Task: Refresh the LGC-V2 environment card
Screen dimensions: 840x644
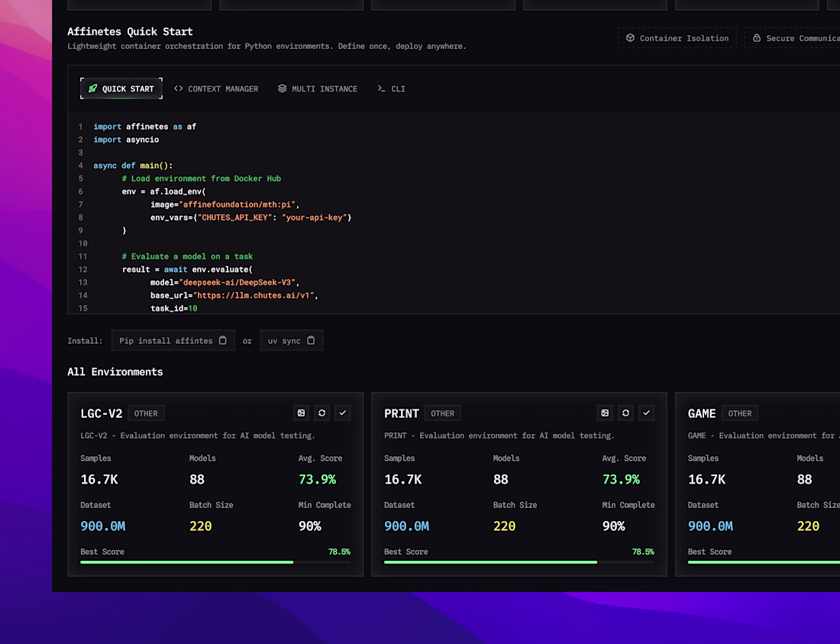Action: [322, 413]
